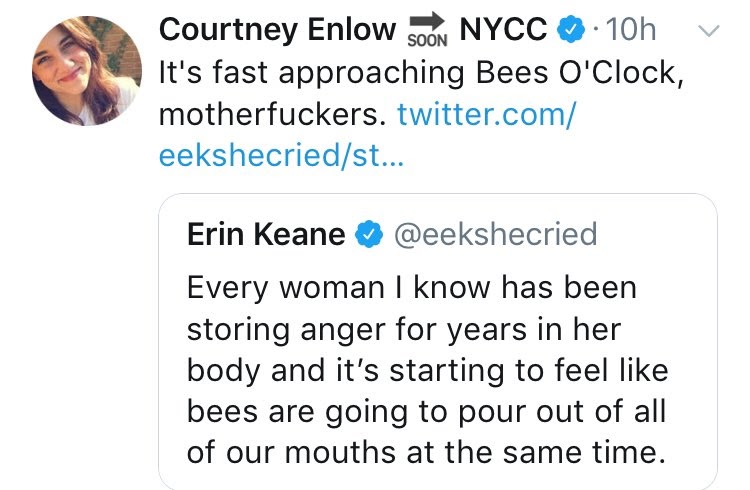750x490 pixels.
Task: Open the twitter.com/ link text
Action: [486, 116]
